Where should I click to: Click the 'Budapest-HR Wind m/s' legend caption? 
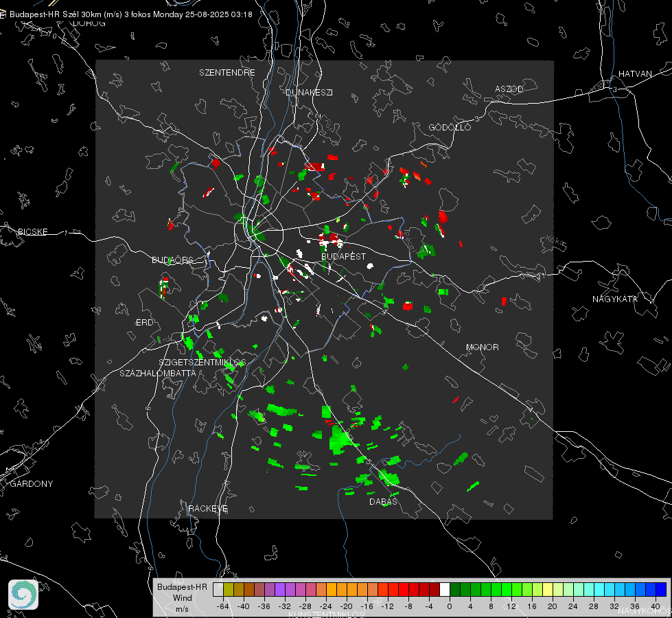pyautogui.click(x=182, y=598)
